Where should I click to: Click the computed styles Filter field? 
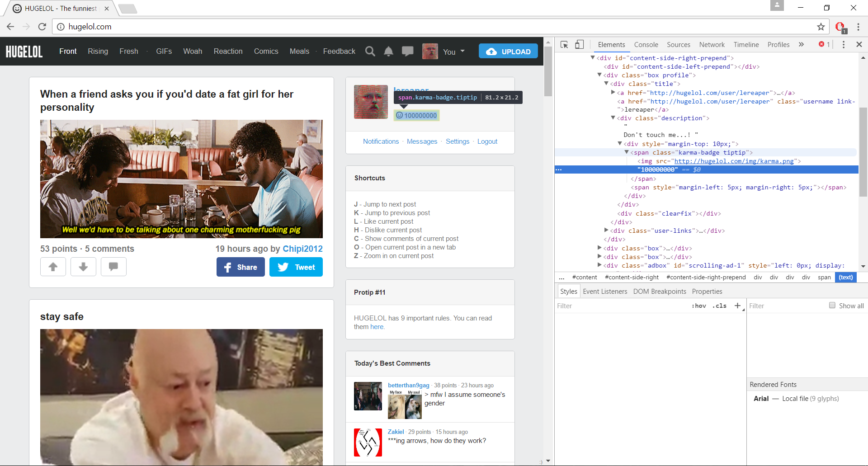coord(787,306)
